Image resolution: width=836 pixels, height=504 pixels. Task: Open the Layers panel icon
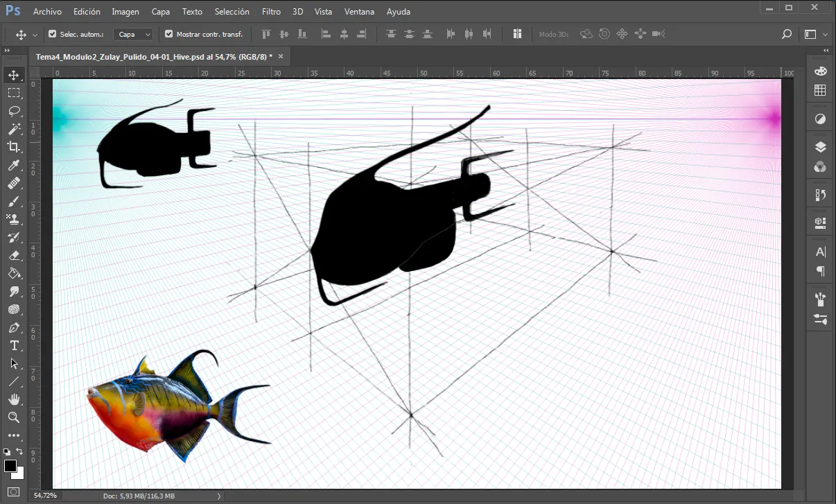point(821,146)
